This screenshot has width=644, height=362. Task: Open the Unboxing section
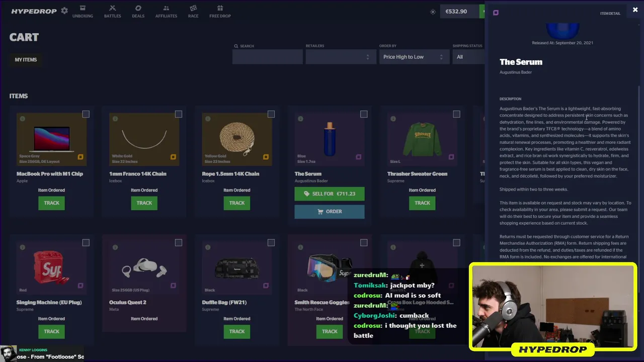[x=83, y=12]
